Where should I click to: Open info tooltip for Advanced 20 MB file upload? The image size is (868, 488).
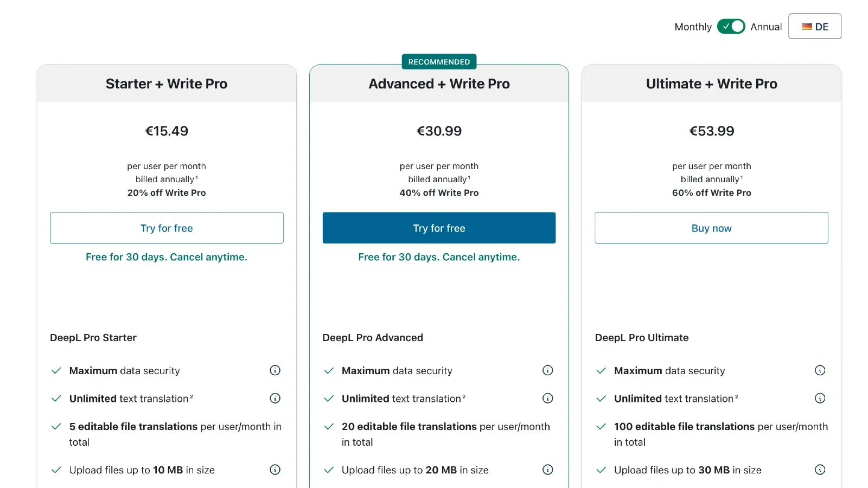pyautogui.click(x=547, y=470)
